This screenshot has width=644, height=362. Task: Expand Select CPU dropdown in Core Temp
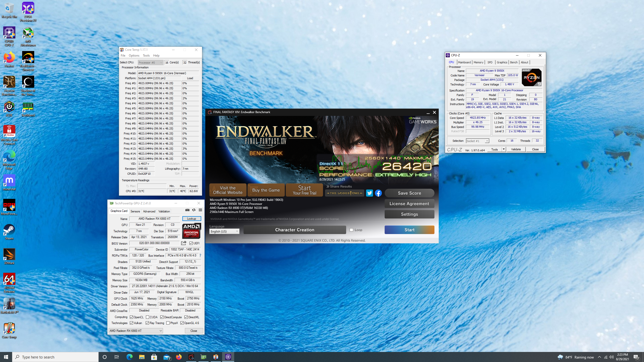pos(150,63)
